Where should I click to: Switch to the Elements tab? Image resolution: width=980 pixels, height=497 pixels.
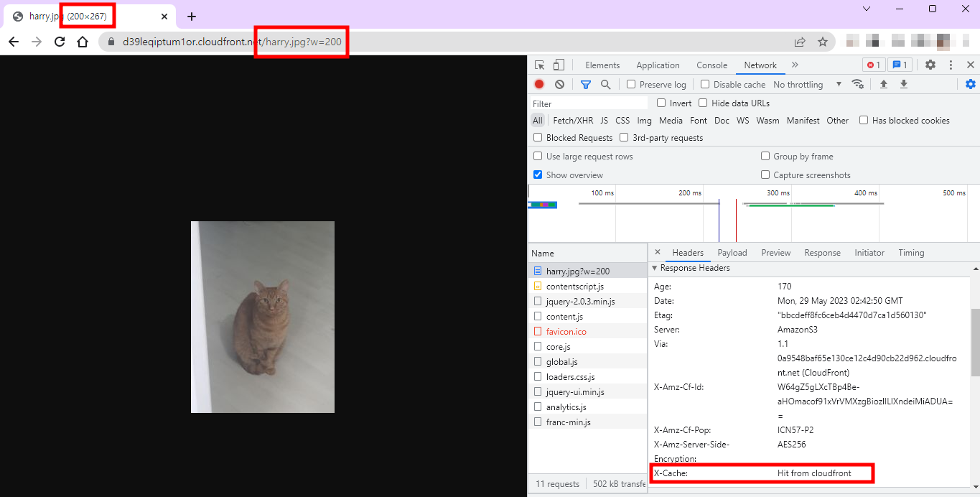pos(602,65)
